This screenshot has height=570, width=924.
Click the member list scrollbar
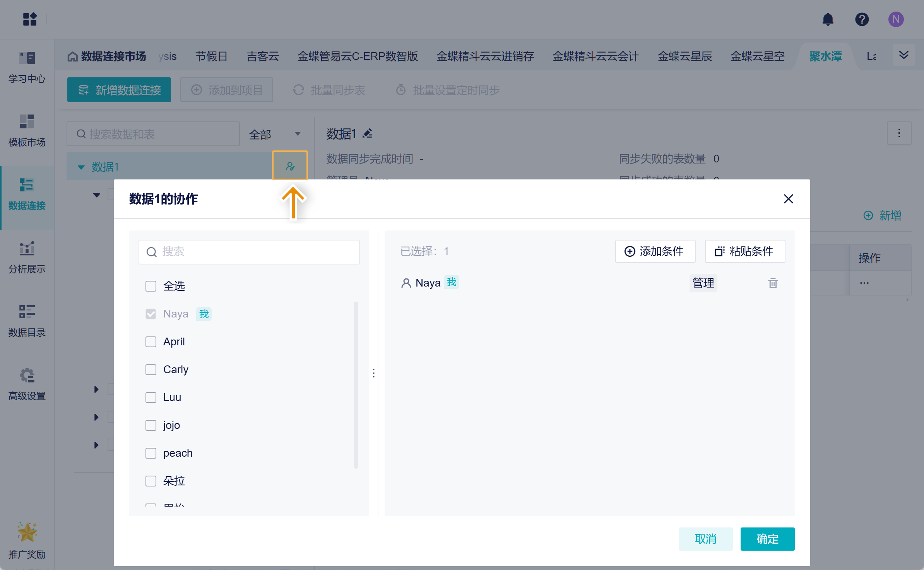pos(356,385)
